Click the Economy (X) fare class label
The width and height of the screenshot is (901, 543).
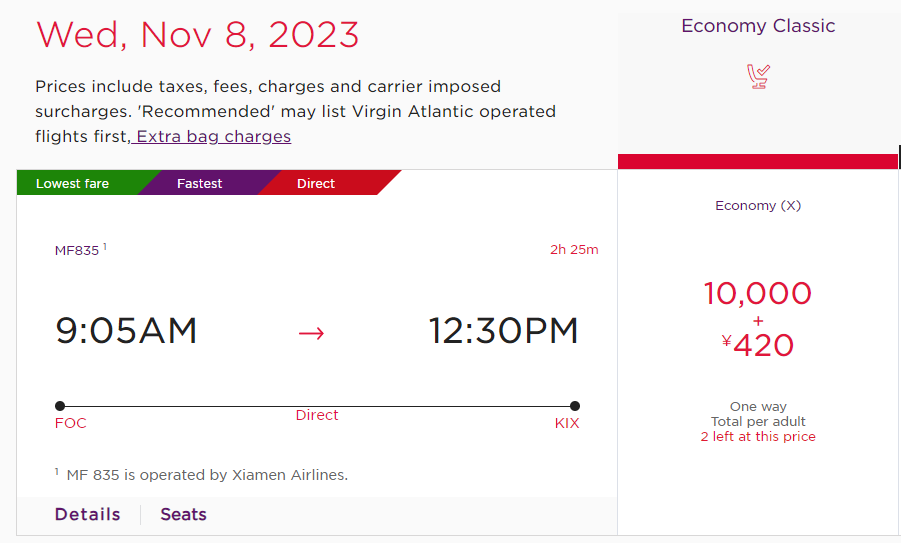(758, 206)
